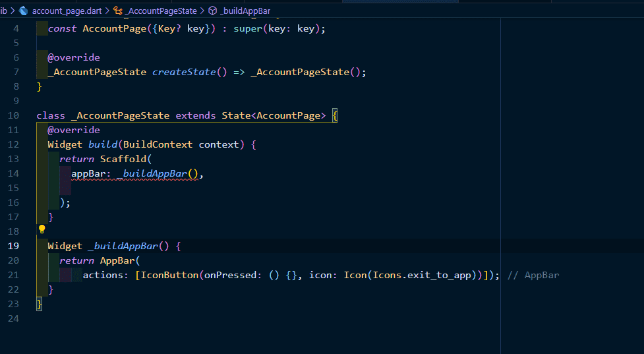Click the underlined appBar parameter on line 14
644x354 pixels.
88,174
